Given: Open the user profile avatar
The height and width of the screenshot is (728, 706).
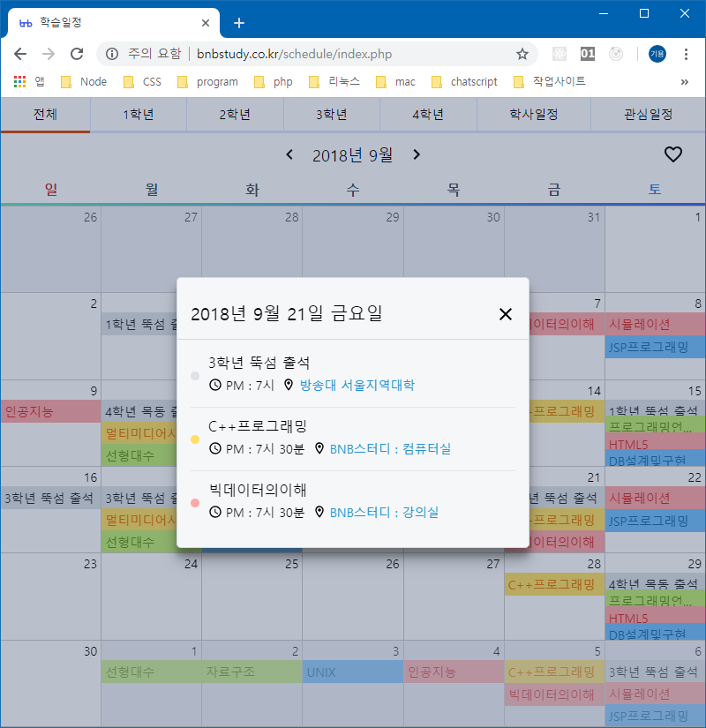Looking at the screenshot, I should click(657, 54).
